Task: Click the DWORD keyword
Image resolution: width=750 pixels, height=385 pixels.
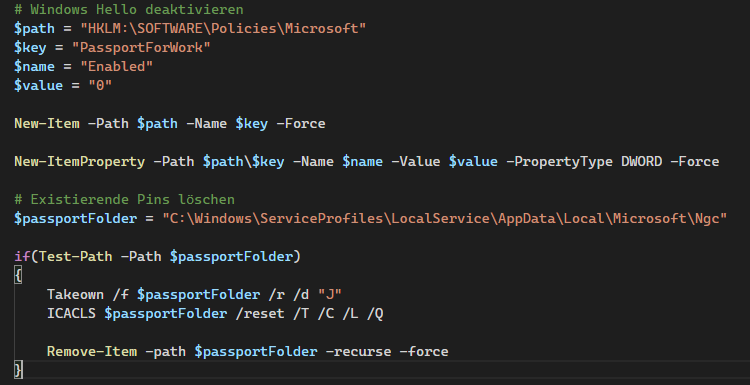Action: click(x=641, y=162)
